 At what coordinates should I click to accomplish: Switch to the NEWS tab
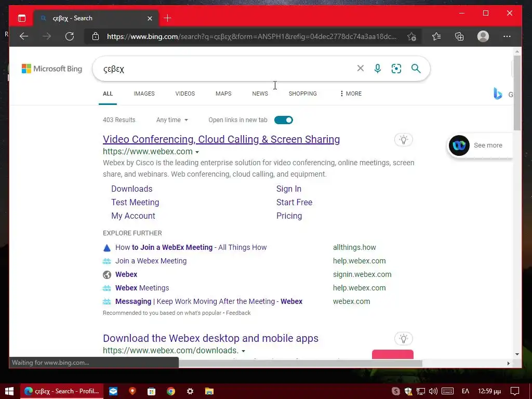260,94
